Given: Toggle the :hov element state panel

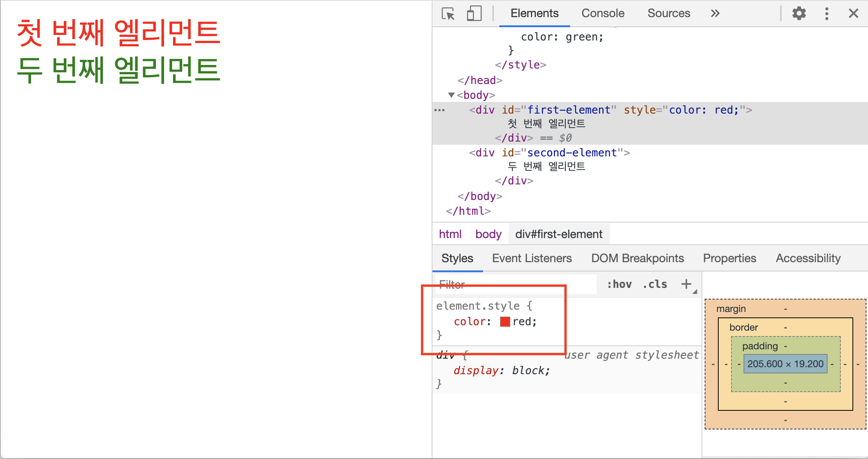Looking at the screenshot, I should click(619, 284).
